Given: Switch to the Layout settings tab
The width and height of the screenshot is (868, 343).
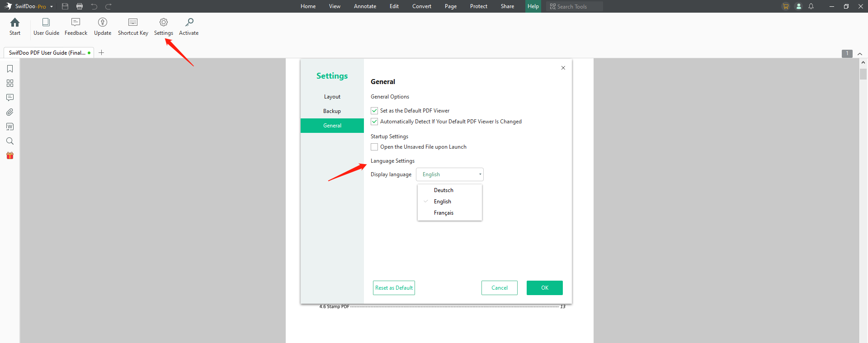Looking at the screenshot, I should pos(332,97).
